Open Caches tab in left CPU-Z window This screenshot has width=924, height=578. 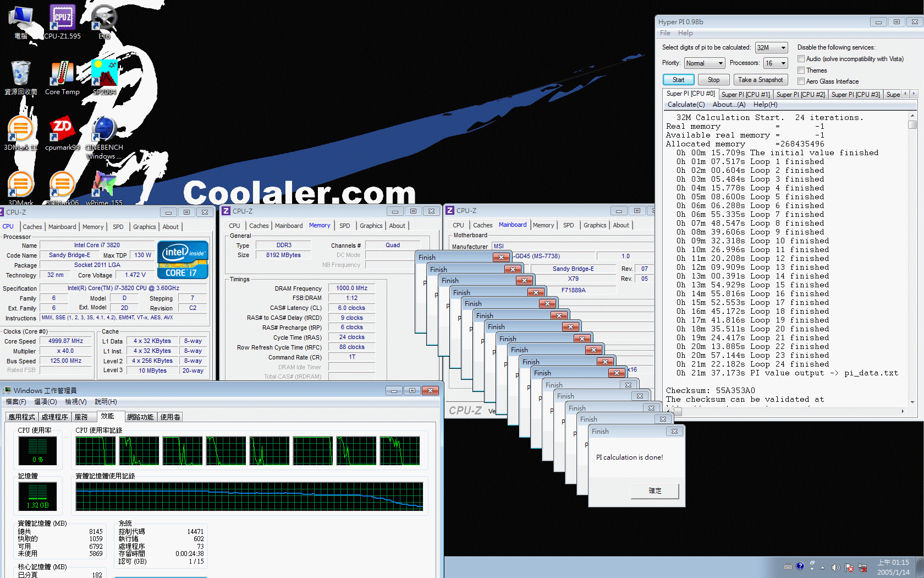tap(32, 227)
